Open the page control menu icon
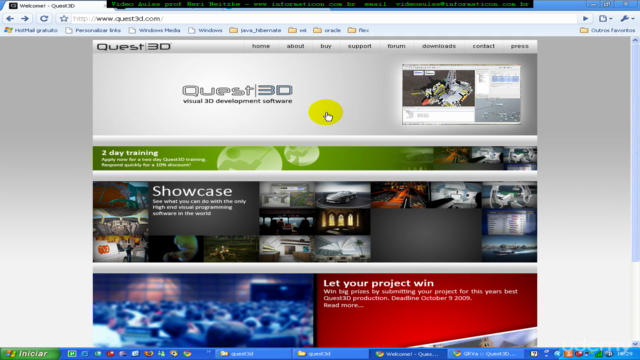This screenshot has width=640, height=360. (605, 18)
